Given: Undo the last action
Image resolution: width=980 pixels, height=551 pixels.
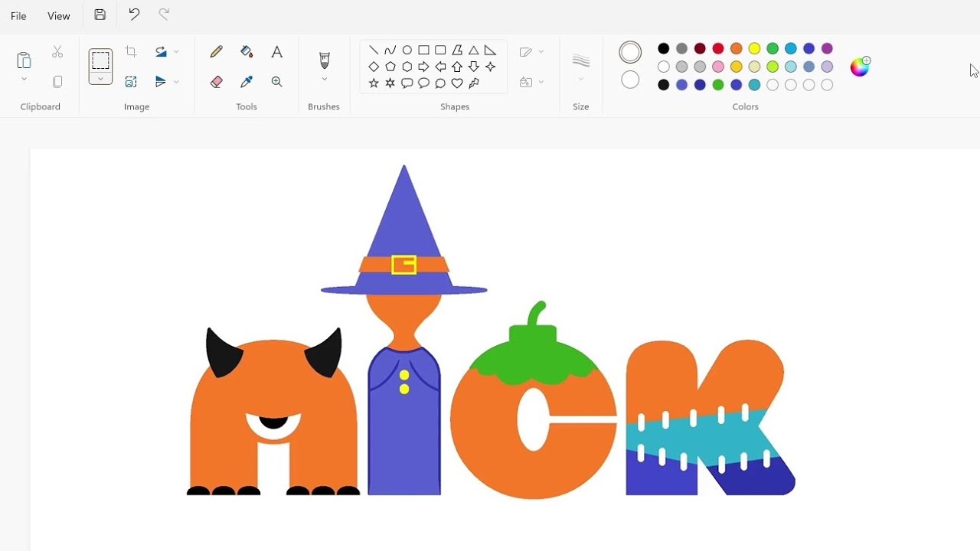Looking at the screenshot, I should [134, 14].
